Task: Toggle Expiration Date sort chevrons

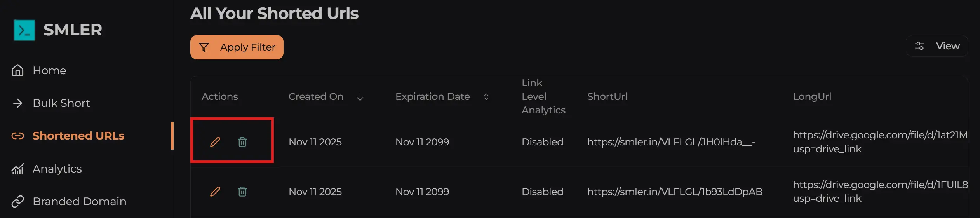Action: [486, 97]
